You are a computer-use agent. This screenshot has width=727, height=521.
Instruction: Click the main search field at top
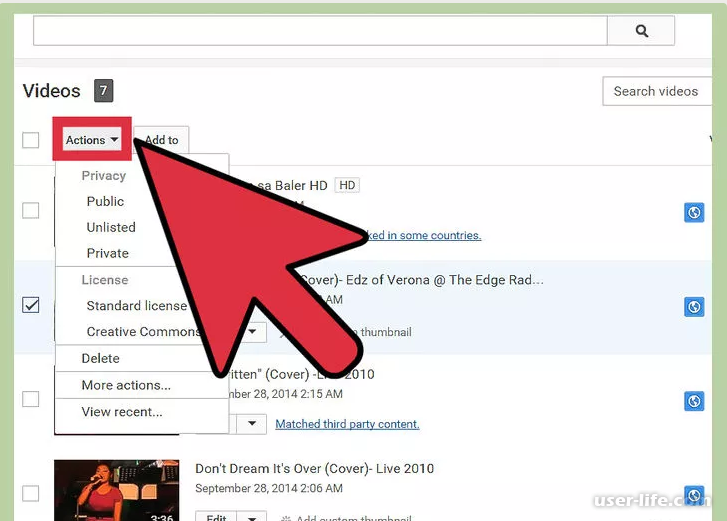click(320, 31)
